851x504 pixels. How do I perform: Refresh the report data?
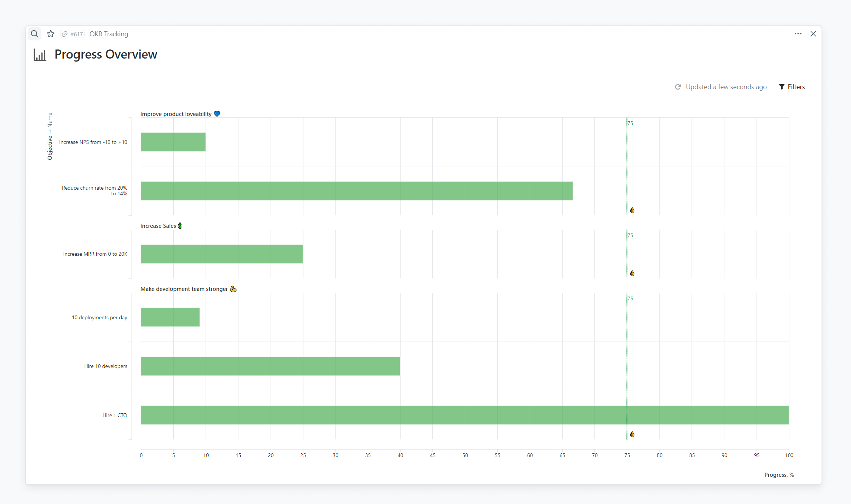(678, 87)
